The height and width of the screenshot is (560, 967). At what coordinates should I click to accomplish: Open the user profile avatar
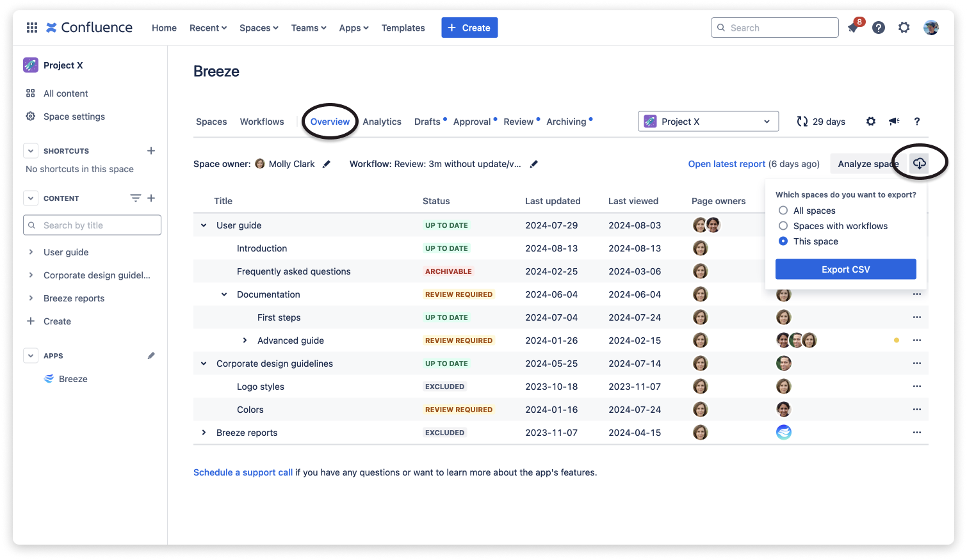931,28
